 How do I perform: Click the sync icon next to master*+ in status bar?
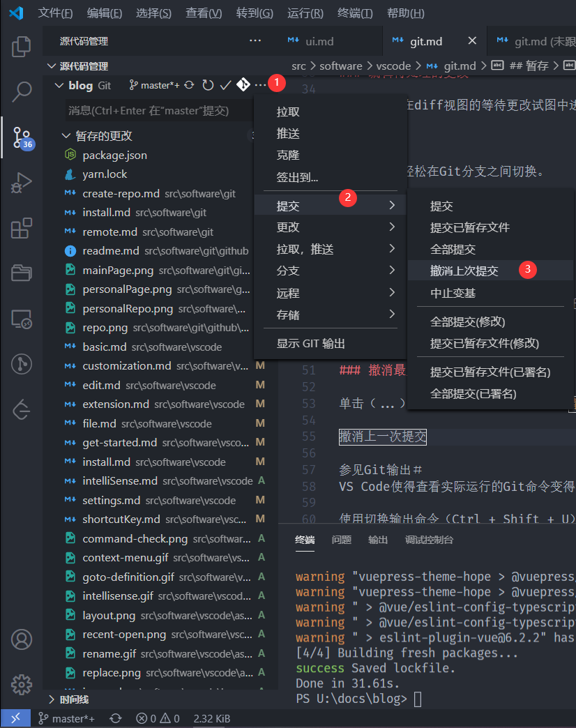pos(114,717)
